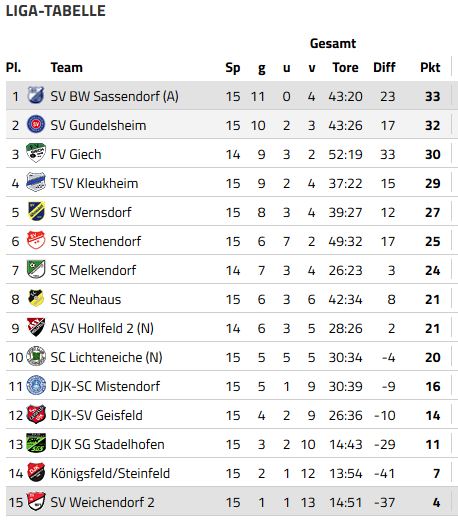Sort by the Tore column header
The image size is (458, 524).
[345, 68]
